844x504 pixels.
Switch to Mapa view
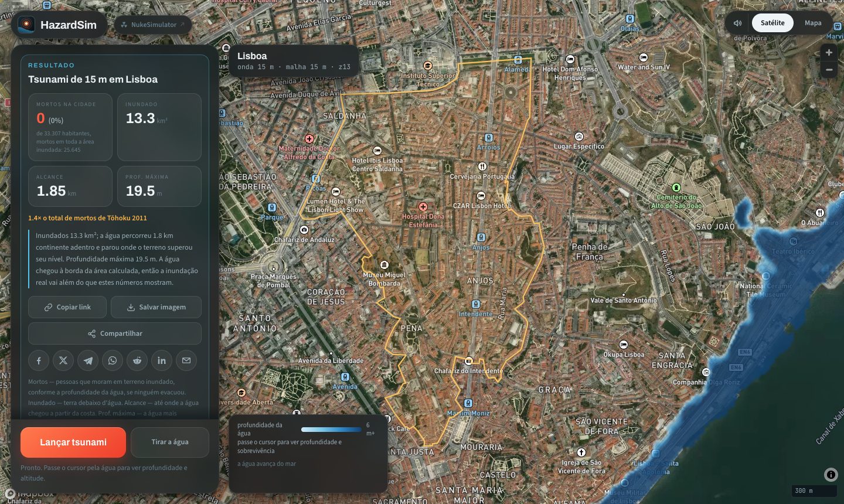(x=813, y=23)
